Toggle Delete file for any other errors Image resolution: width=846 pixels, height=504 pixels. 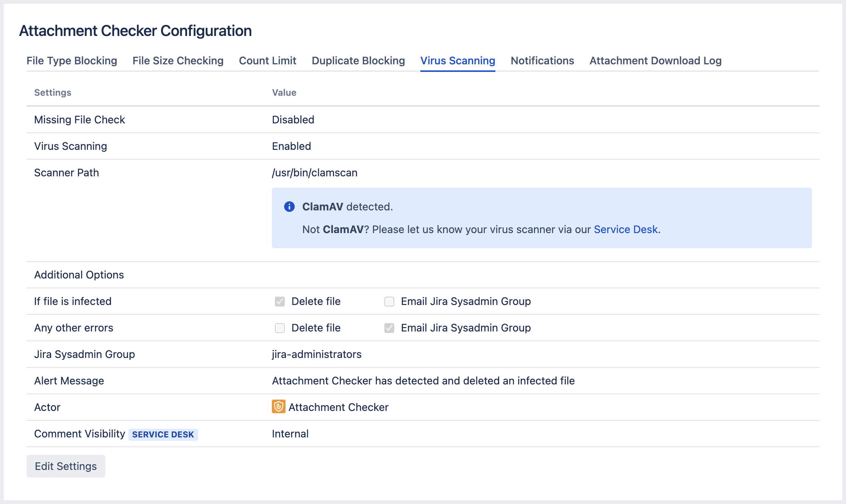pyautogui.click(x=279, y=328)
